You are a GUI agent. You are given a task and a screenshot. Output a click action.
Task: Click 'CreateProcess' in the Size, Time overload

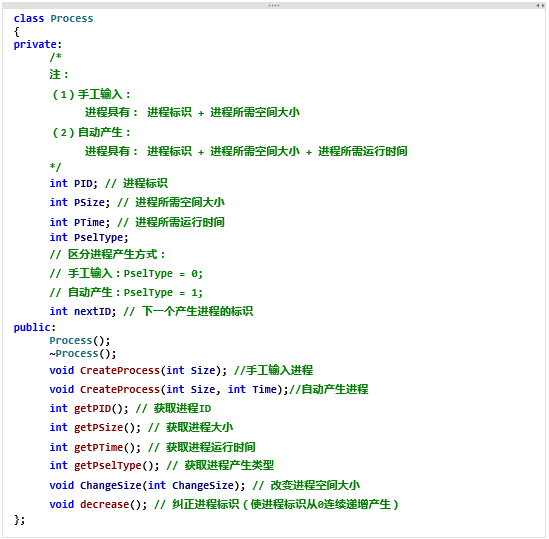[120, 389]
